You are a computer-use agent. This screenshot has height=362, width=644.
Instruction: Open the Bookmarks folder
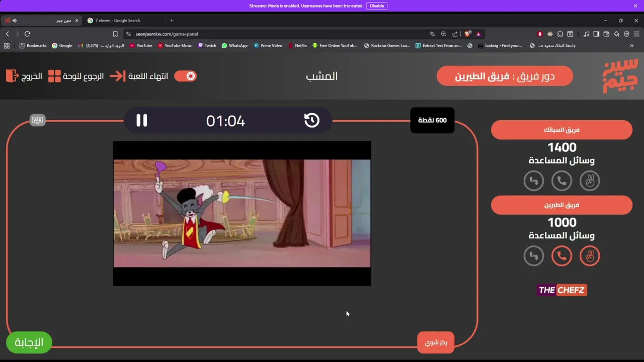33,45
